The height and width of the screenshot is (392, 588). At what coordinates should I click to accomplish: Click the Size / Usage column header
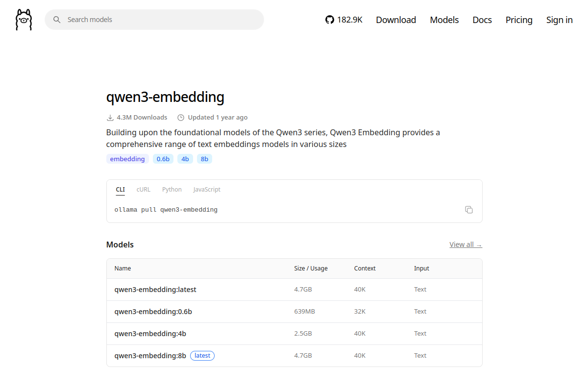tap(311, 269)
